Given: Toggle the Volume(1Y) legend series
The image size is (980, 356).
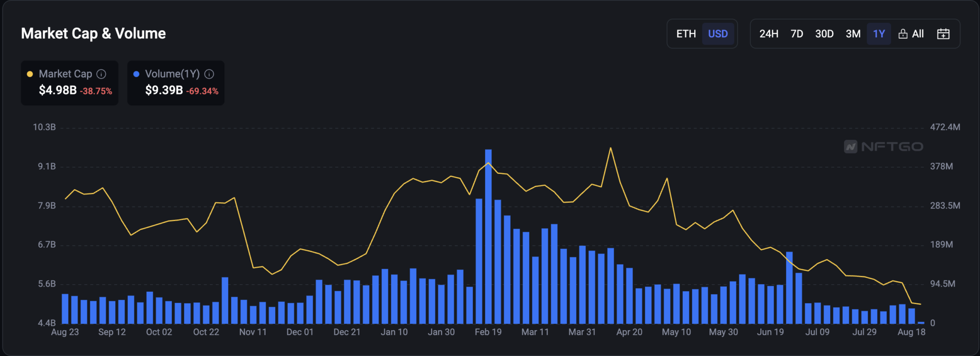Looking at the screenshot, I should [172, 74].
